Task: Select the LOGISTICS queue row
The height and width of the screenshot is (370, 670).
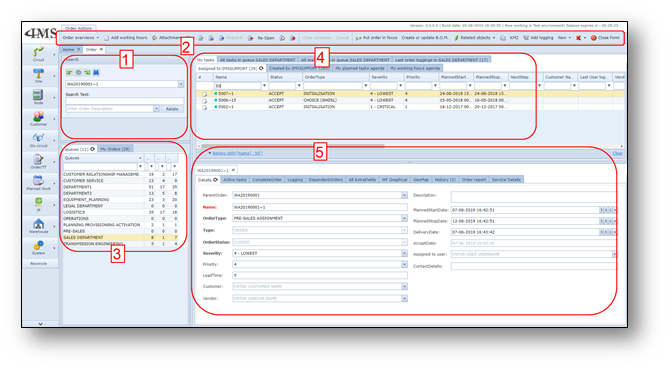Action: (x=120, y=212)
